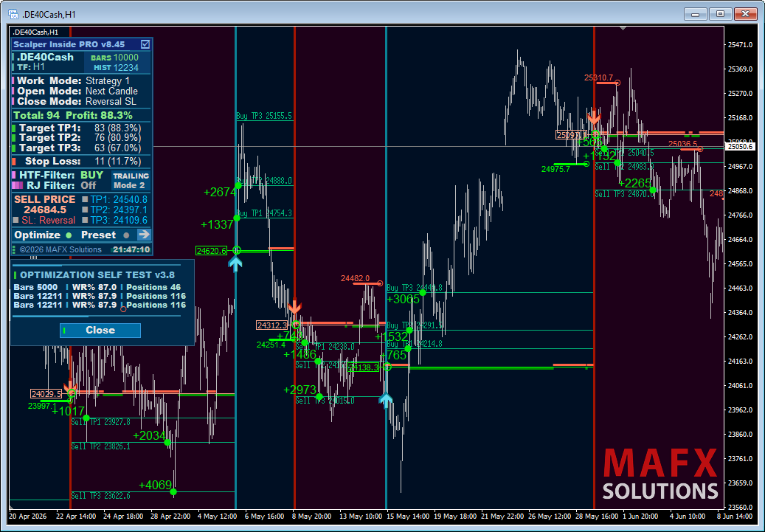Click the 24482.0 stop level label
The width and height of the screenshot is (765, 532).
click(x=355, y=279)
